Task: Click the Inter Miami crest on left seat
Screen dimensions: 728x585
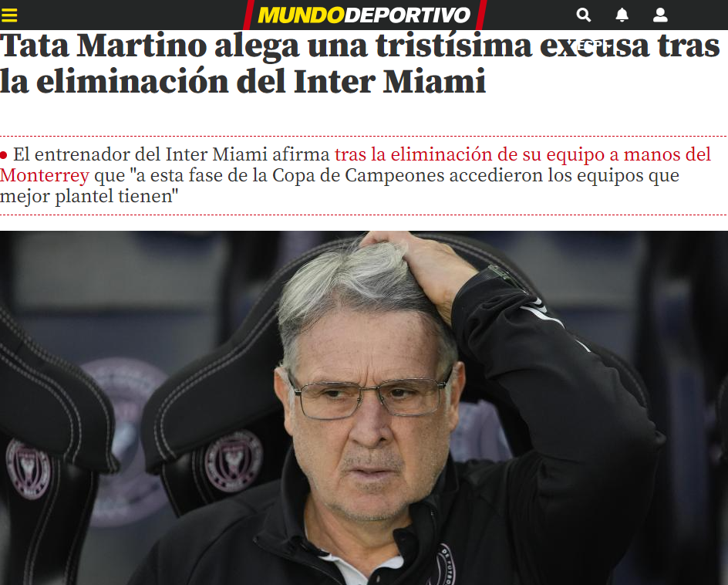Action: coord(29,468)
